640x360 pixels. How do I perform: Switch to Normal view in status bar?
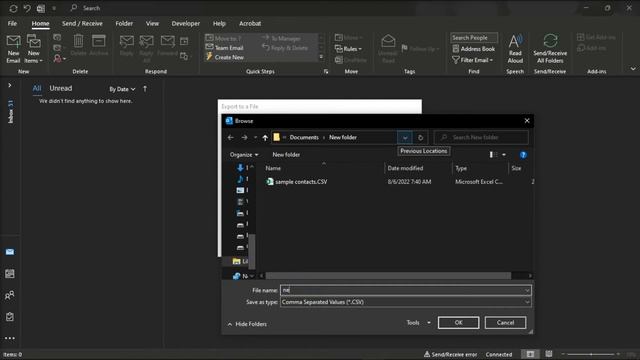click(x=530, y=354)
